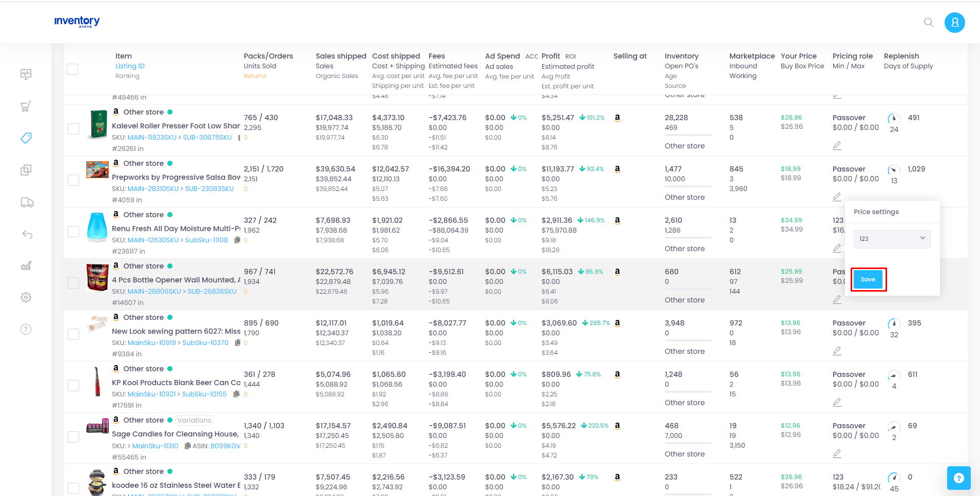Viewport: 980px width, 496px height.
Task: Open SKU link MAIN-11823SKU
Action: pos(152,138)
